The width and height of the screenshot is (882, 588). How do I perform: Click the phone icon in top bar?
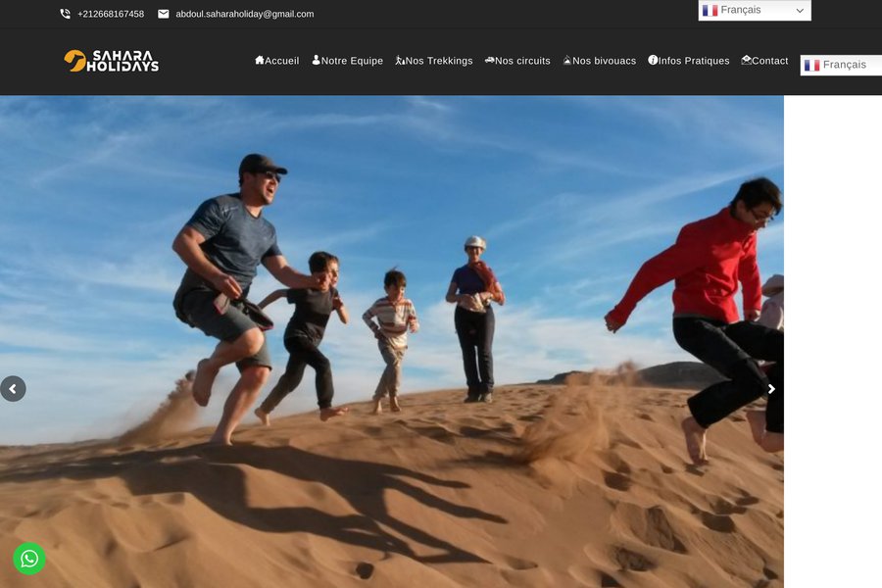tap(66, 14)
